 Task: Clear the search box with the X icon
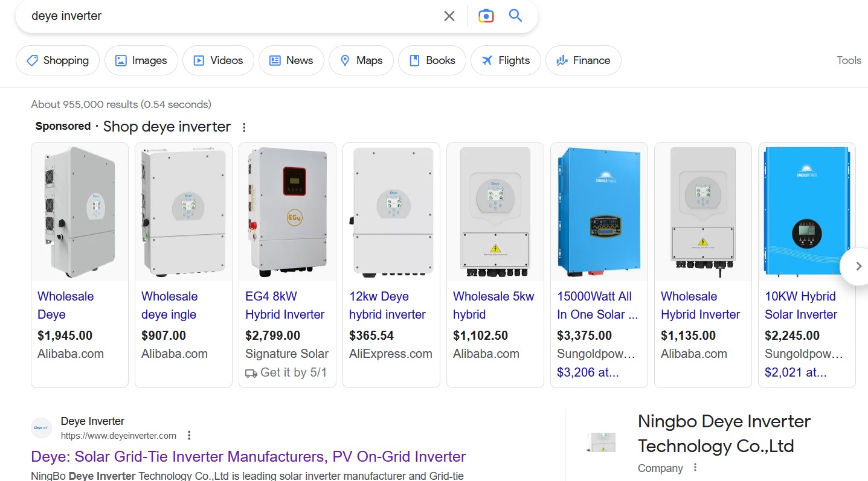point(449,16)
